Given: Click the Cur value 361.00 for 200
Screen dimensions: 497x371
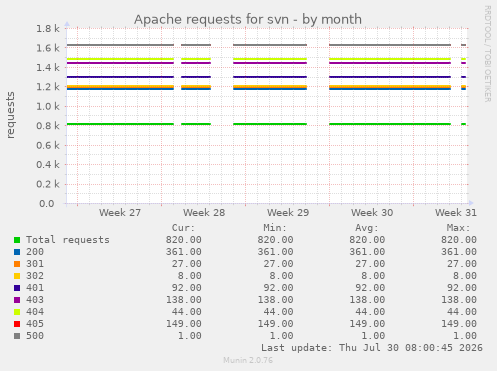Looking at the screenshot, I should tap(184, 252).
